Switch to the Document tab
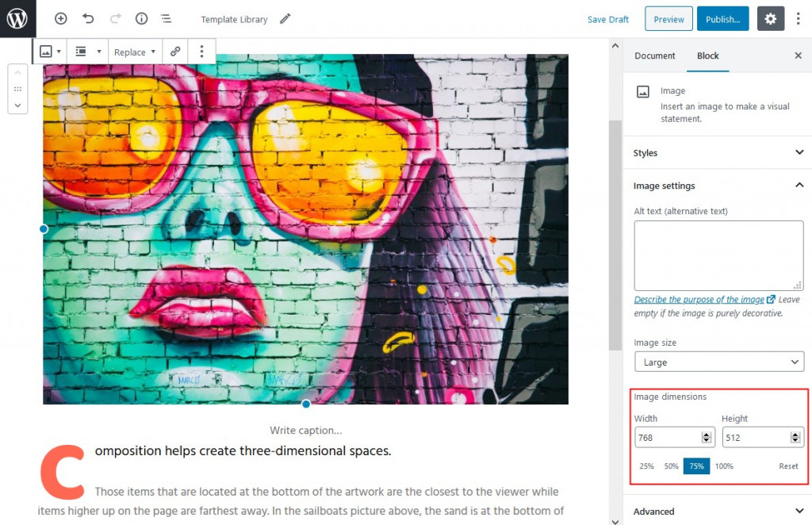This screenshot has width=812, height=525. tap(654, 56)
